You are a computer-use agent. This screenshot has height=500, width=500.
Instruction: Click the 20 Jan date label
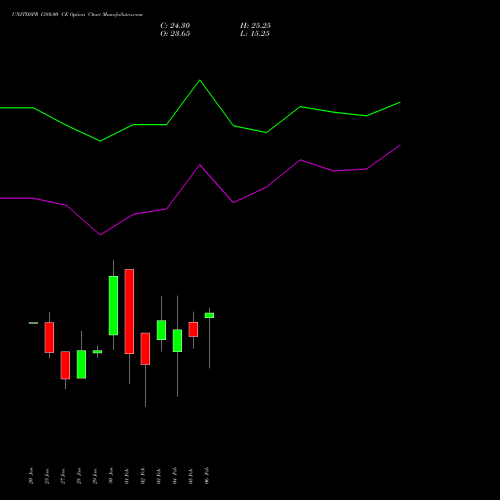click(31, 476)
